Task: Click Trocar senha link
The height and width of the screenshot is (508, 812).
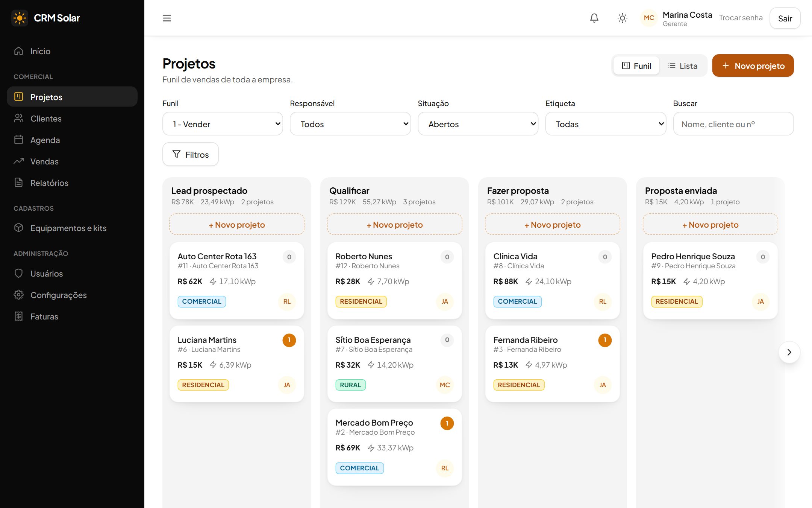Action: click(x=741, y=18)
